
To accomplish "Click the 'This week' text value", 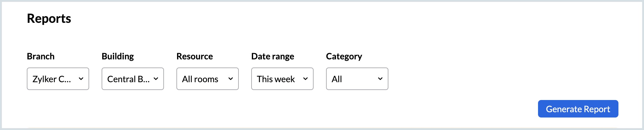I will (x=276, y=79).
